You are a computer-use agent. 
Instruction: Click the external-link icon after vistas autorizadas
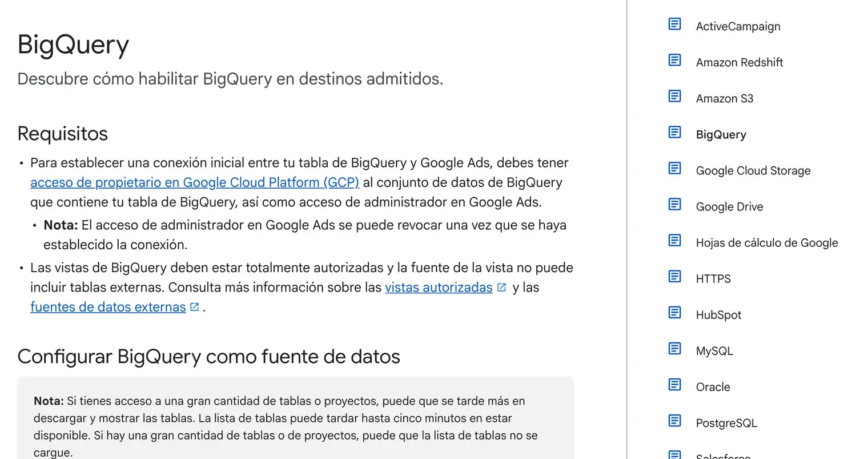pyautogui.click(x=501, y=288)
